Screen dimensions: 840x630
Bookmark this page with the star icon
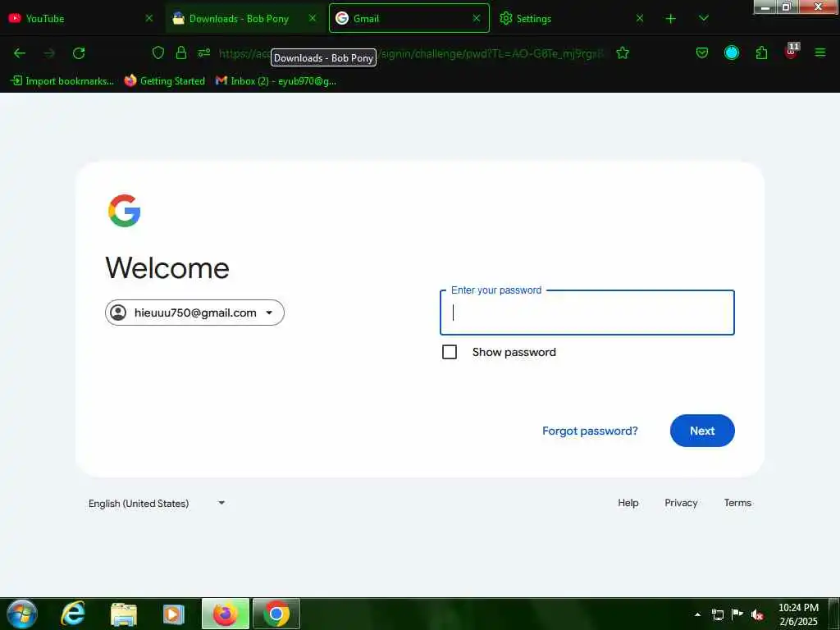623,53
